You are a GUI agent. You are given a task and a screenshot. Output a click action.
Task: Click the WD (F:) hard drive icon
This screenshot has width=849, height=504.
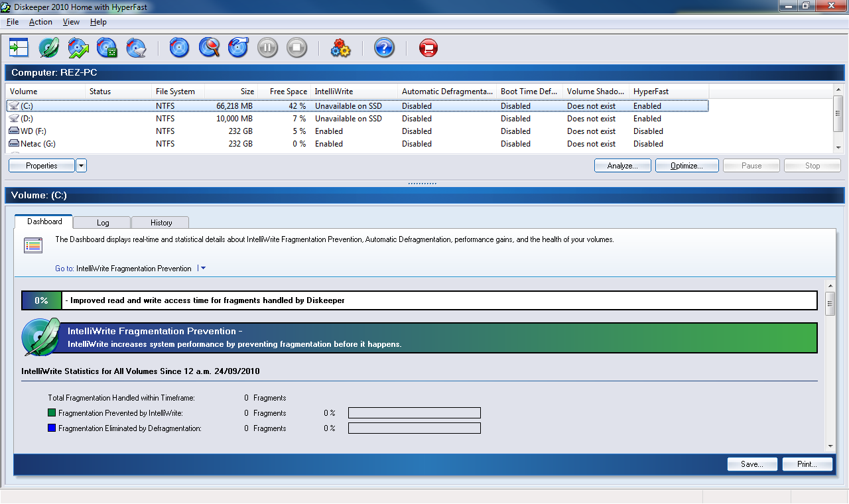13,131
